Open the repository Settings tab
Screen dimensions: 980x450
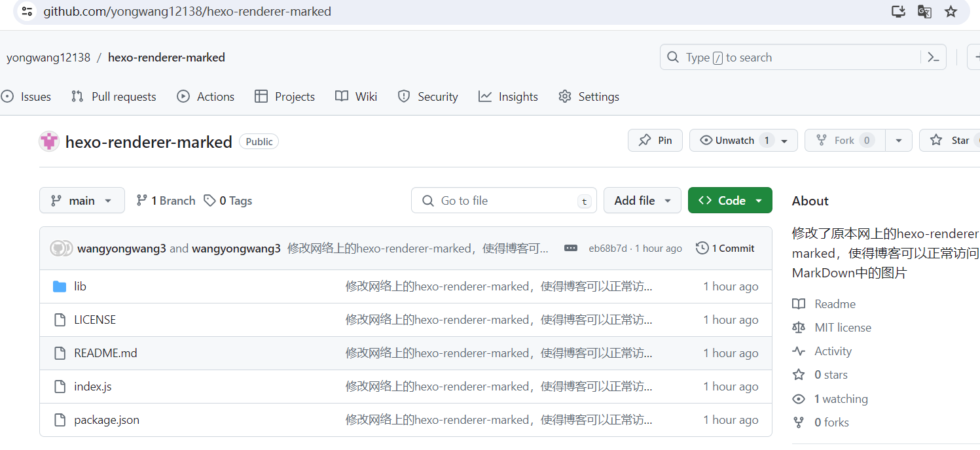point(589,97)
